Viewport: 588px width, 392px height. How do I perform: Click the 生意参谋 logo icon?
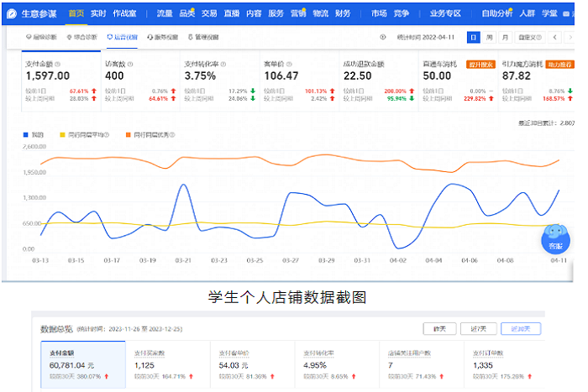point(12,13)
